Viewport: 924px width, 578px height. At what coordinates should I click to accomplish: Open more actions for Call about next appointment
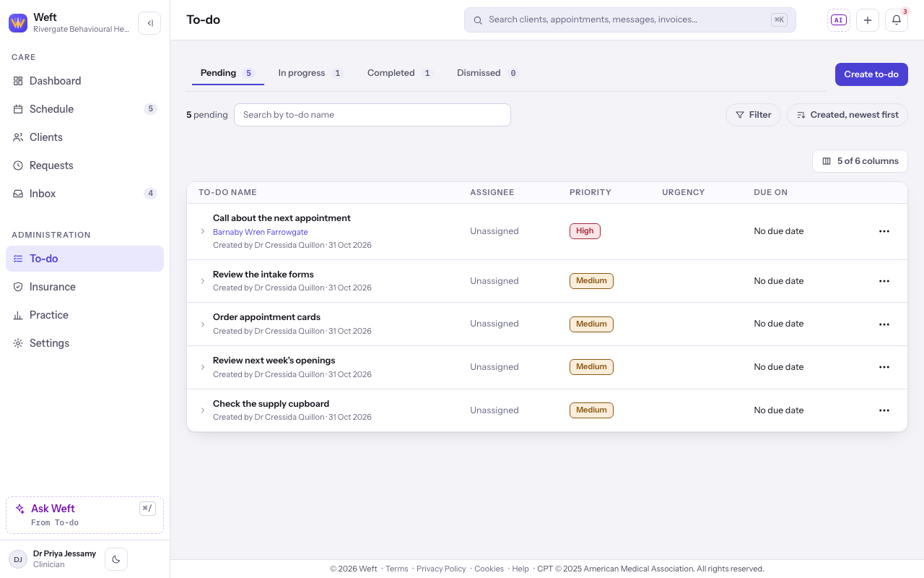click(884, 231)
